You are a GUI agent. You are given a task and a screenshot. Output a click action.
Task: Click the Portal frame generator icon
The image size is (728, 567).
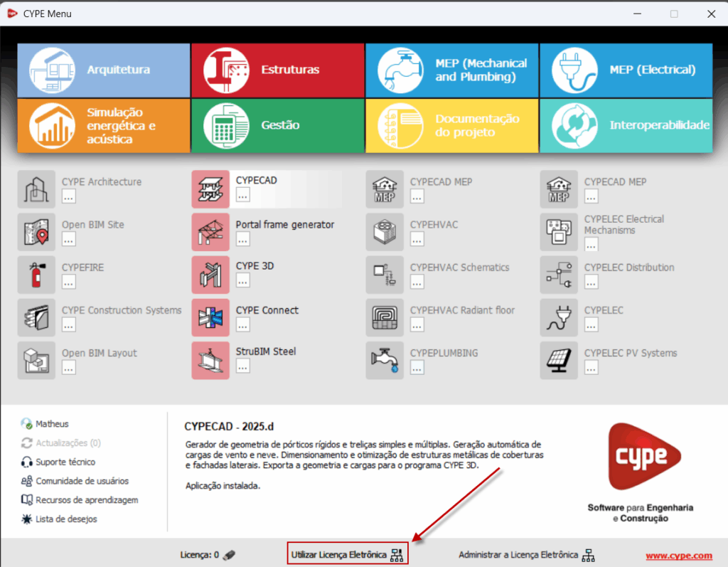point(210,232)
